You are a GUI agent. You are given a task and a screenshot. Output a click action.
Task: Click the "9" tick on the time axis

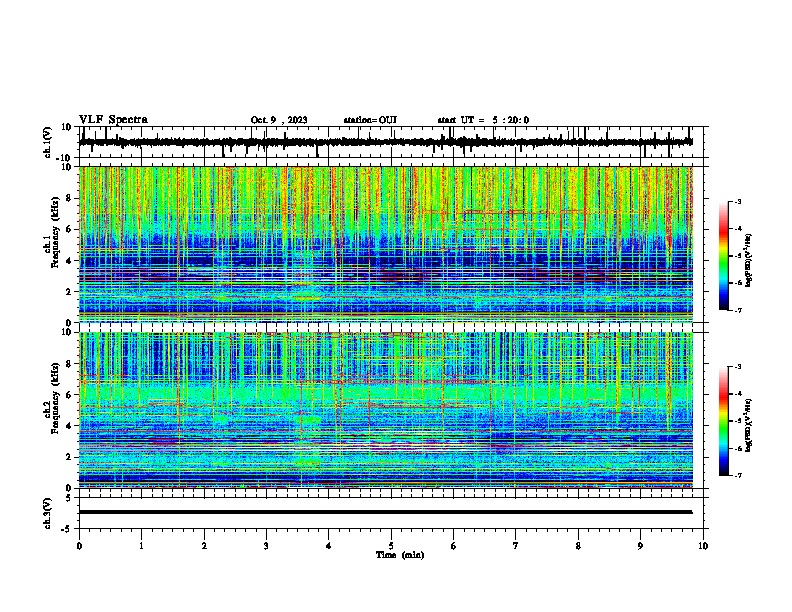pyautogui.click(x=640, y=546)
